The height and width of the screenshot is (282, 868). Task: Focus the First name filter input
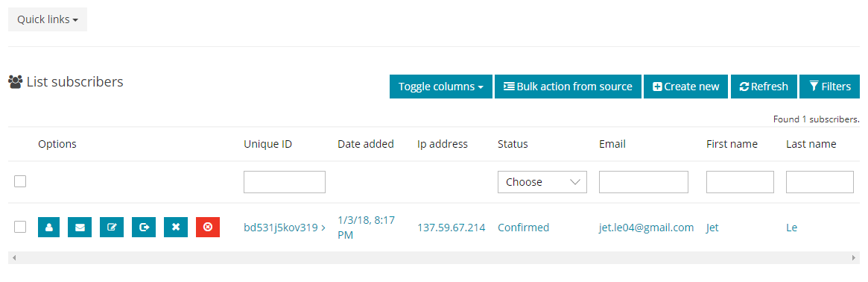pyautogui.click(x=740, y=182)
